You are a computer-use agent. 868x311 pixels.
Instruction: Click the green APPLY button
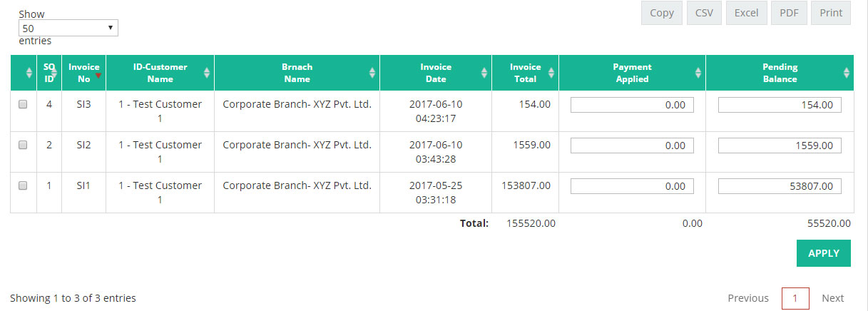pyautogui.click(x=824, y=253)
